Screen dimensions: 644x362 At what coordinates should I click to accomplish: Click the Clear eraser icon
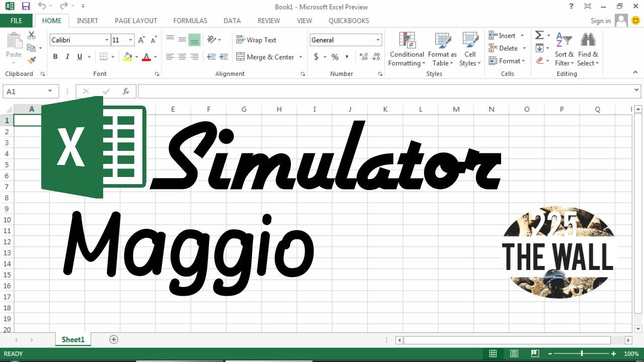[x=539, y=60]
